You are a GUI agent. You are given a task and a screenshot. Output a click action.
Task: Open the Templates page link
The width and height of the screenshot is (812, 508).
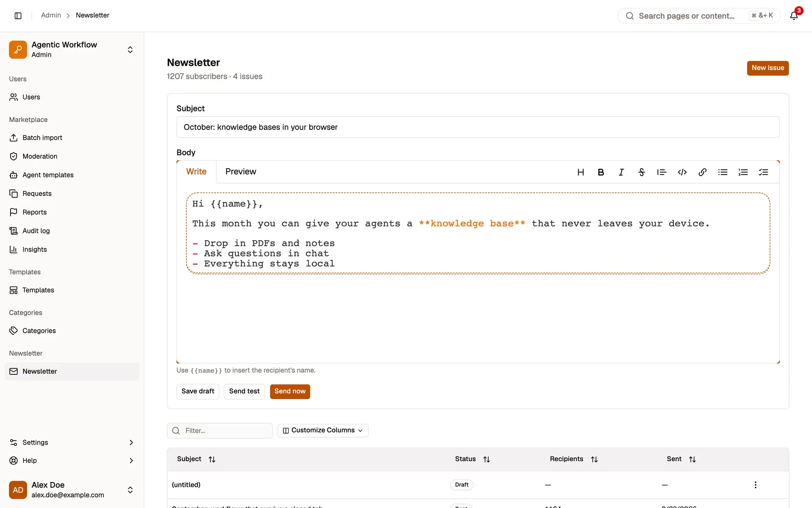(x=72, y=290)
